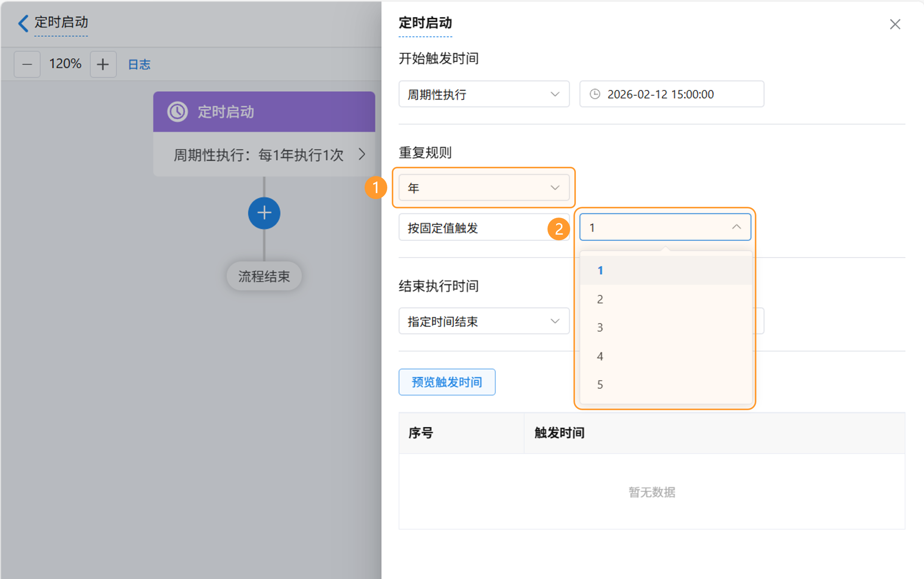
Task: Click the 流程结束 end node
Action: [x=264, y=276]
